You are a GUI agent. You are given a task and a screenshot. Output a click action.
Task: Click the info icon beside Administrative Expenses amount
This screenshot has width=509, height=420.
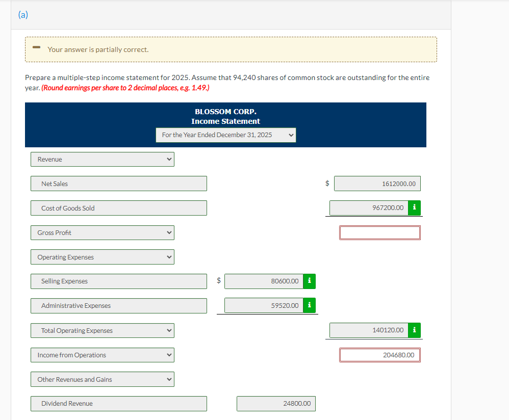click(309, 305)
